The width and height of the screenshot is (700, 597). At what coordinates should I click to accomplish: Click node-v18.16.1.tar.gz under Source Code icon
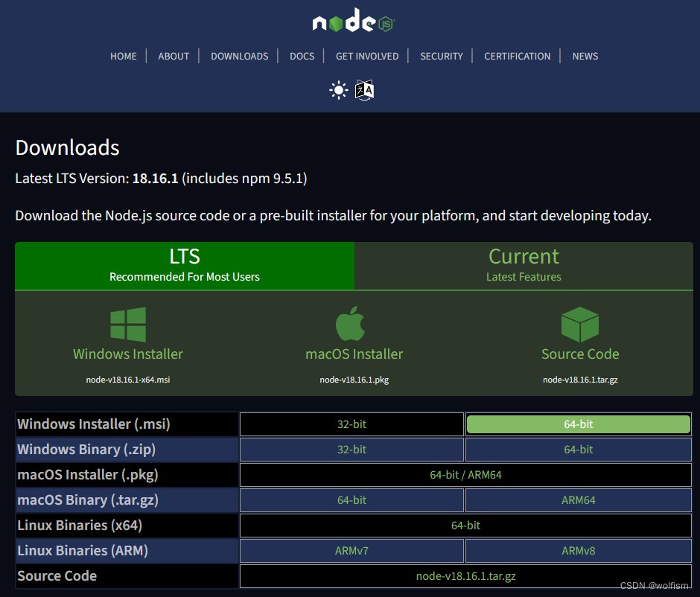point(580,380)
